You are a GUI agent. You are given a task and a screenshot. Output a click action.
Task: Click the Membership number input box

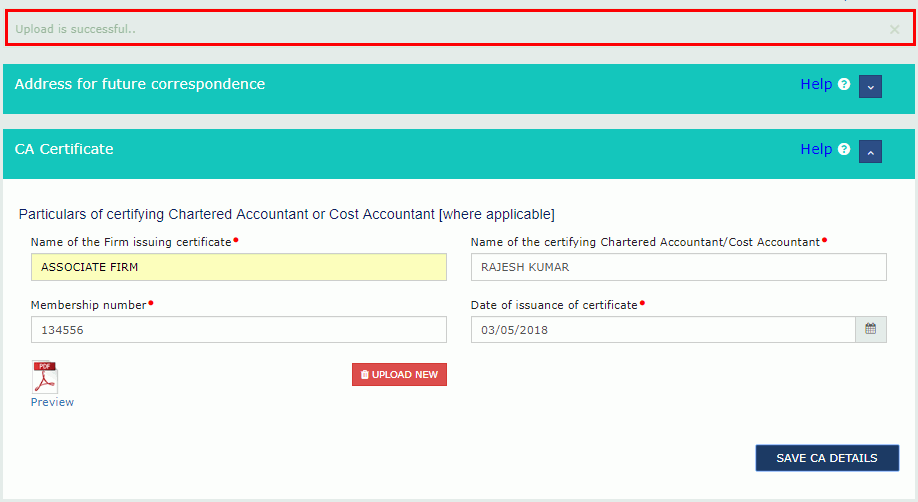(238, 330)
